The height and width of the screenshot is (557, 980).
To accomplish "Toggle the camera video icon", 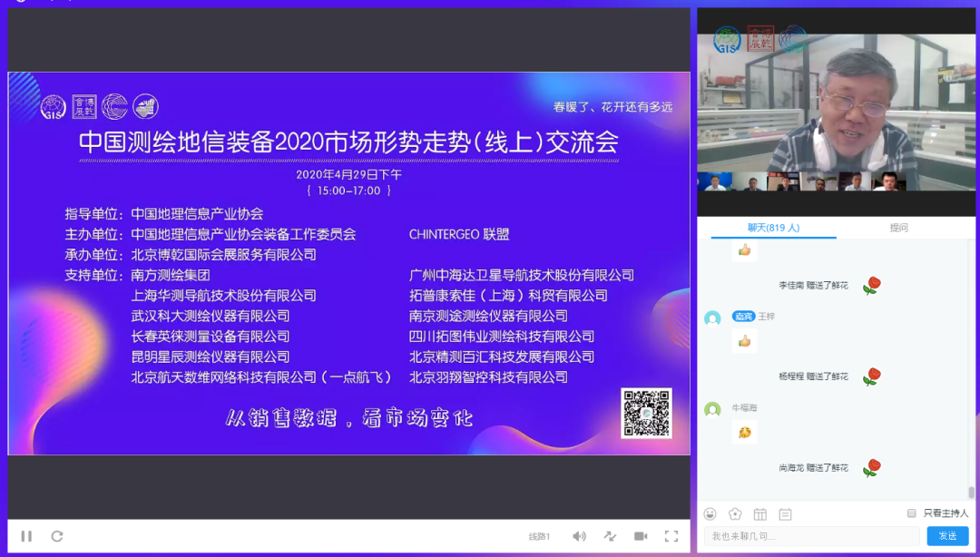I will (x=641, y=536).
